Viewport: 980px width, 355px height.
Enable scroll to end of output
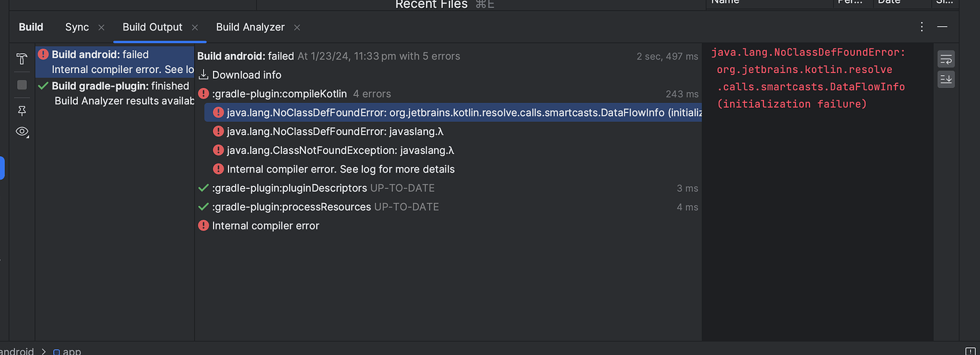click(946, 79)
